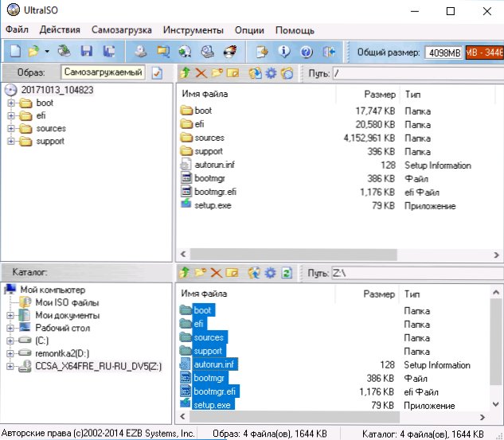This screenshot has width=504, height=440.
Task: Go up one level in catalog pane
Action: 184,273
